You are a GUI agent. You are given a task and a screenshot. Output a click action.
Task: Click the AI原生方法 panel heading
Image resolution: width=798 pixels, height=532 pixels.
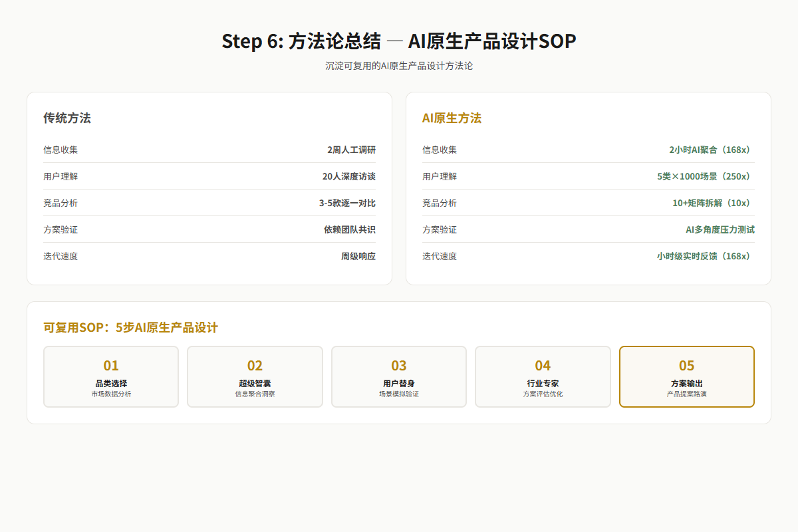pyautogui.click(x=452, y=118)
